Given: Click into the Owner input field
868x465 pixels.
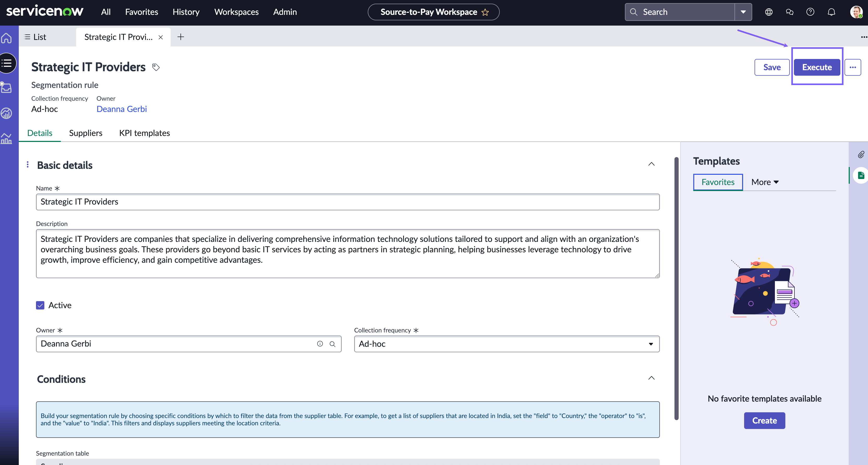Looking at the screenshot, I should point(188,344).
